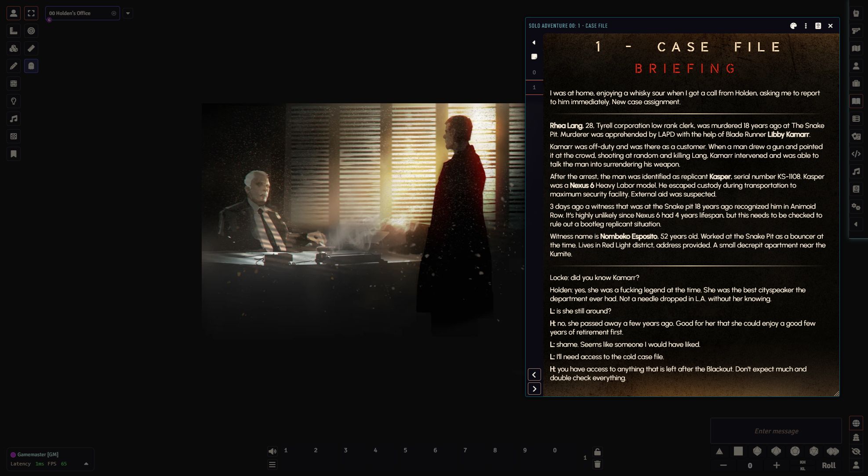868x476 pixels.
Task: Click the d20 dice icon
Action: (814, 451)
